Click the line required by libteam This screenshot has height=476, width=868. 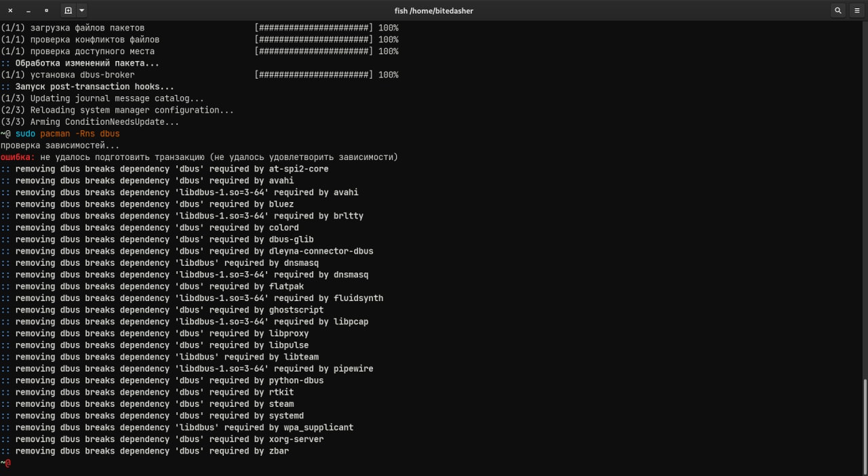pos(159,357)
